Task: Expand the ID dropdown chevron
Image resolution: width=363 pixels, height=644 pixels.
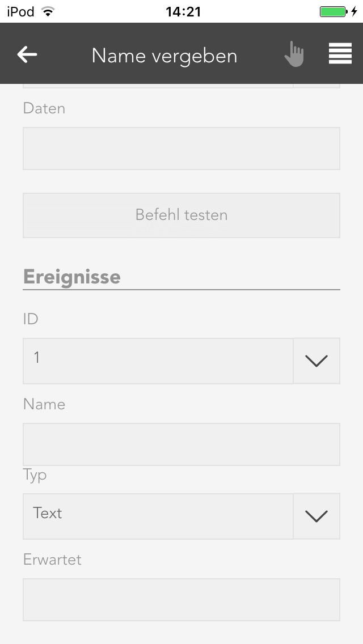Action: coord(316,361)
